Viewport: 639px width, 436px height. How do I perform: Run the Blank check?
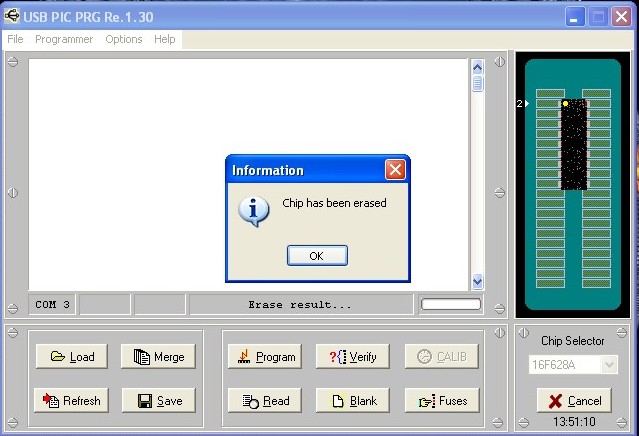(x=352, y=401)
